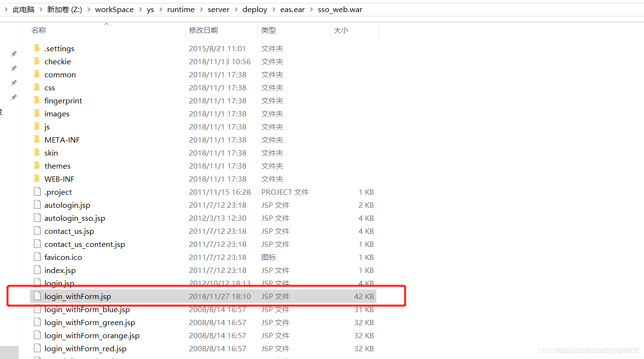Click the date 2015/8/21 11:01
The image size is (644, 359).
pos(217,48)
